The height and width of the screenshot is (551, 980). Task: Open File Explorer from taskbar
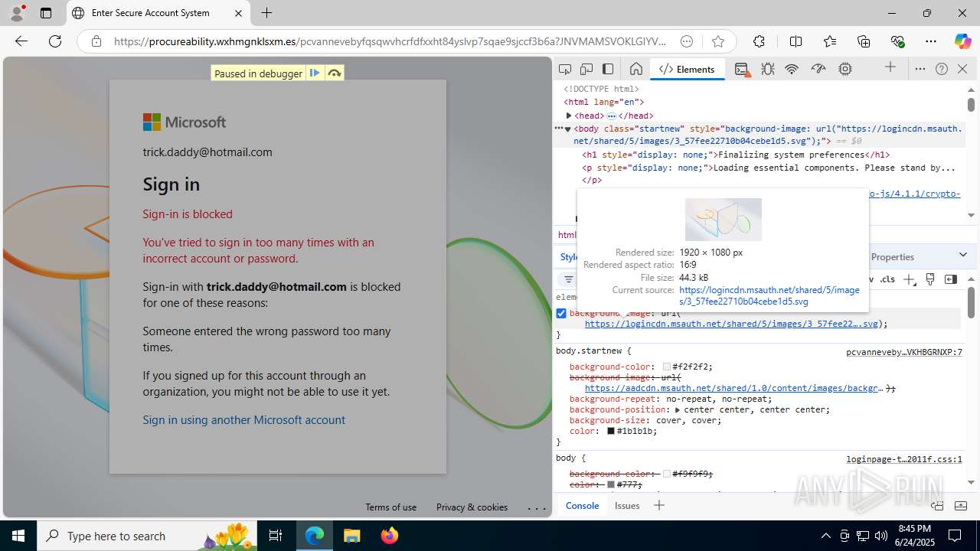[351, 536]
